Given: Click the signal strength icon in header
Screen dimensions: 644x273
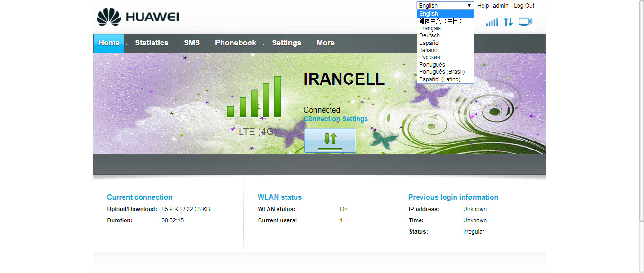Looking at the screenshot, I should (x=492, y=22).
